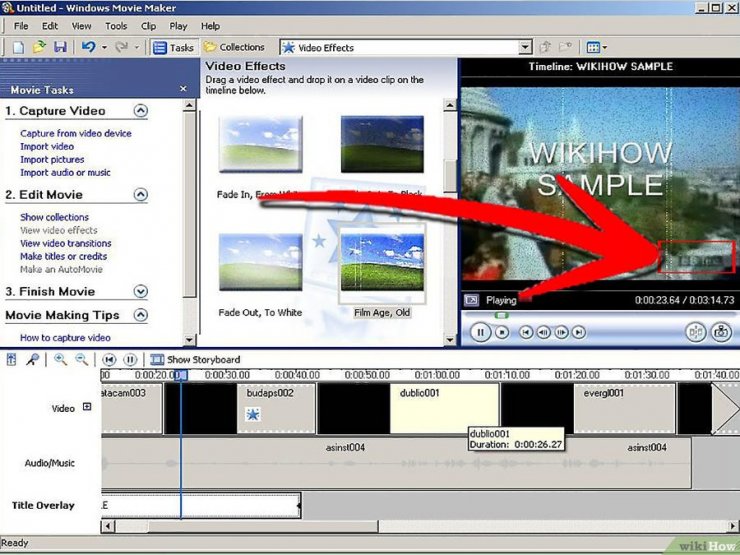The height and width of the screenshot is (555, 740).
Task: Open the Clip menu
Action: [148, 26]
